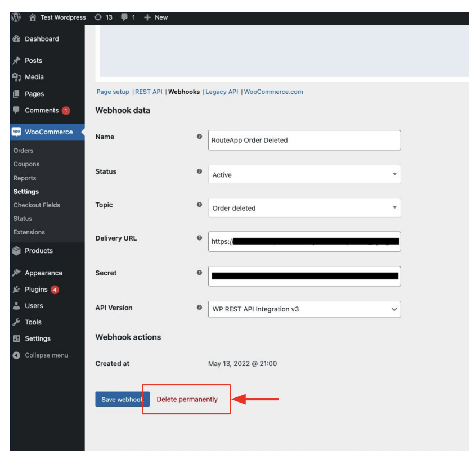Click the Secret input field
The width and height of the screenshot is (476, 461).
point(304,276)
